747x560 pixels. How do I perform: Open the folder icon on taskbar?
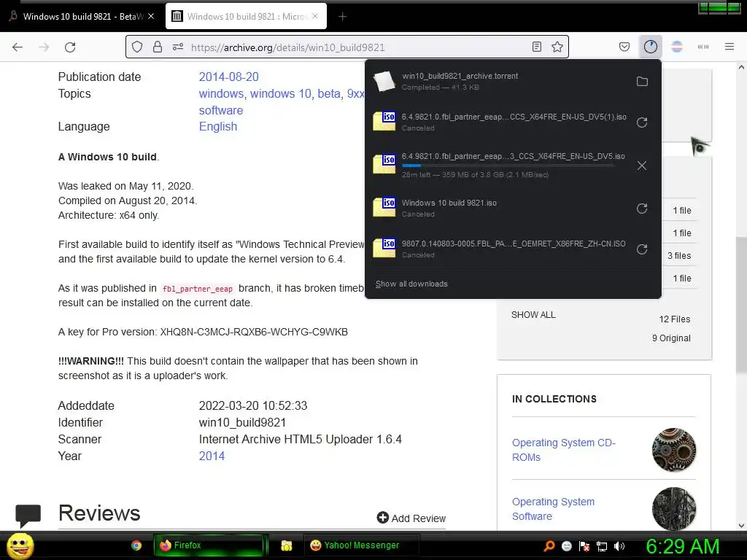click(286, 545)
